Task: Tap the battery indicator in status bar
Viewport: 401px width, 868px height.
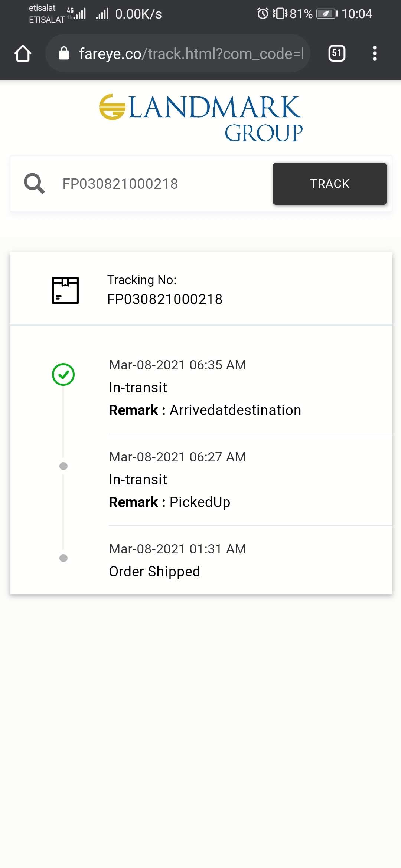Action: coord(326,14)
